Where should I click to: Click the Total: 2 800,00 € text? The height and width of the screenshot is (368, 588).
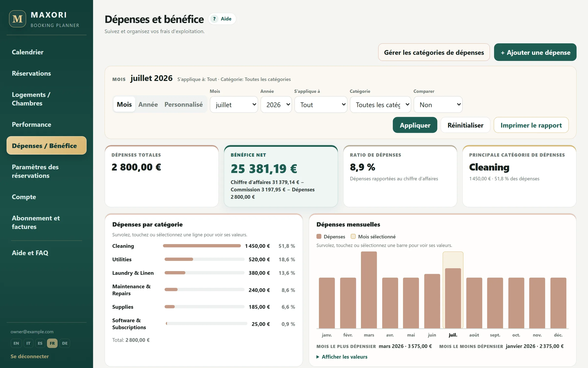[131, 340]
